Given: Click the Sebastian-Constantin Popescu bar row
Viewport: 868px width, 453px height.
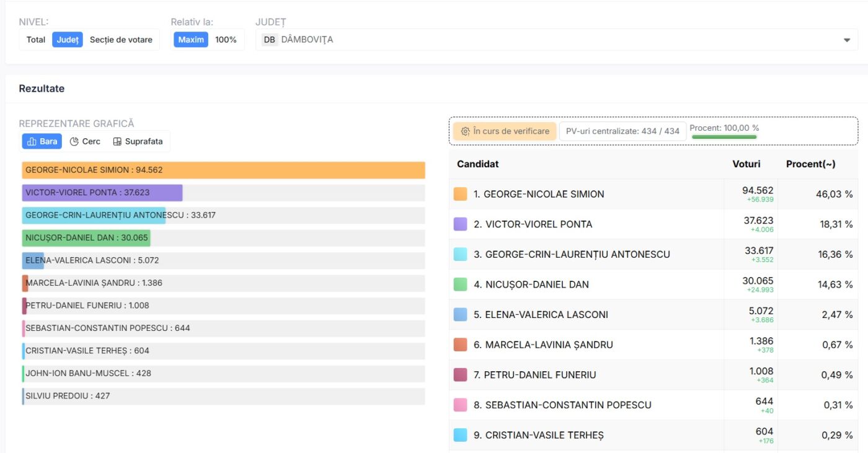Looking at the screenshot, I should point(223,328).
